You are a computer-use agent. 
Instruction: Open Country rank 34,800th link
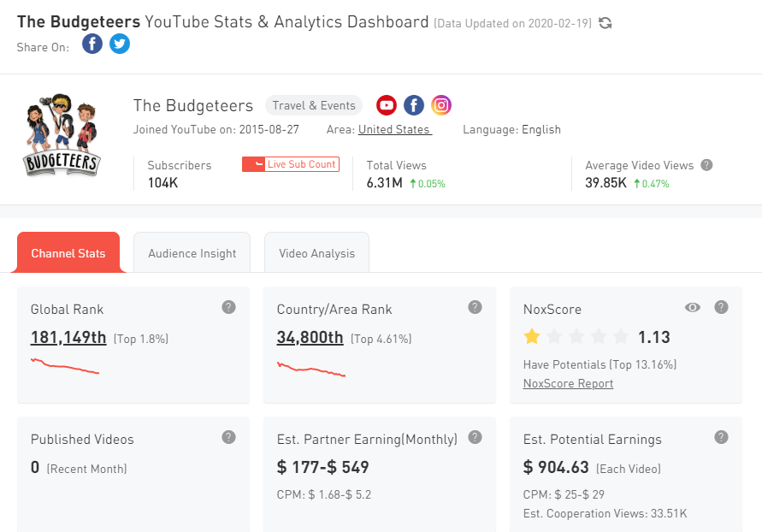click(x=310, y=337)
